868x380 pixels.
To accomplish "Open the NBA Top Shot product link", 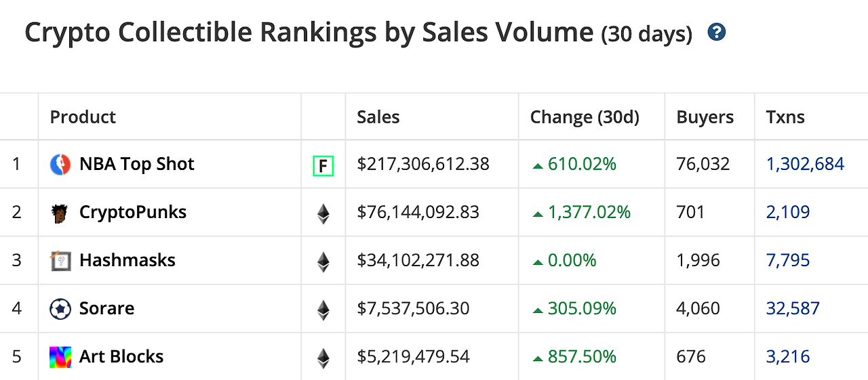I will [x=137, y=164].
